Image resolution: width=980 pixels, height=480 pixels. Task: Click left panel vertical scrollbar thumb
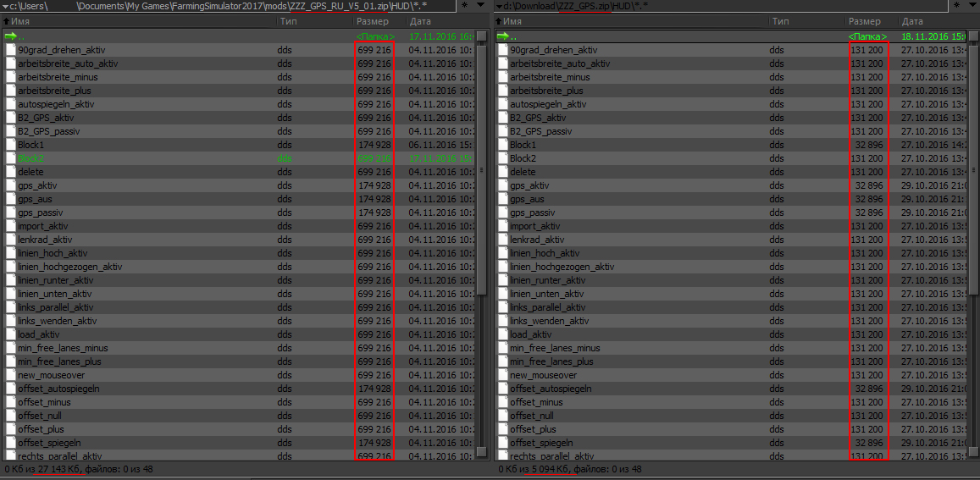pos(481,171)
